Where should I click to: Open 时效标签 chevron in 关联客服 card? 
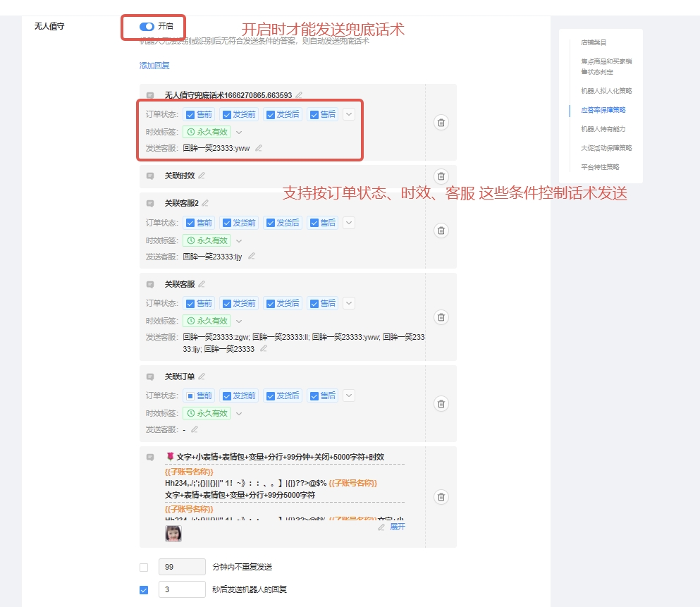click(x=239, y=321)
